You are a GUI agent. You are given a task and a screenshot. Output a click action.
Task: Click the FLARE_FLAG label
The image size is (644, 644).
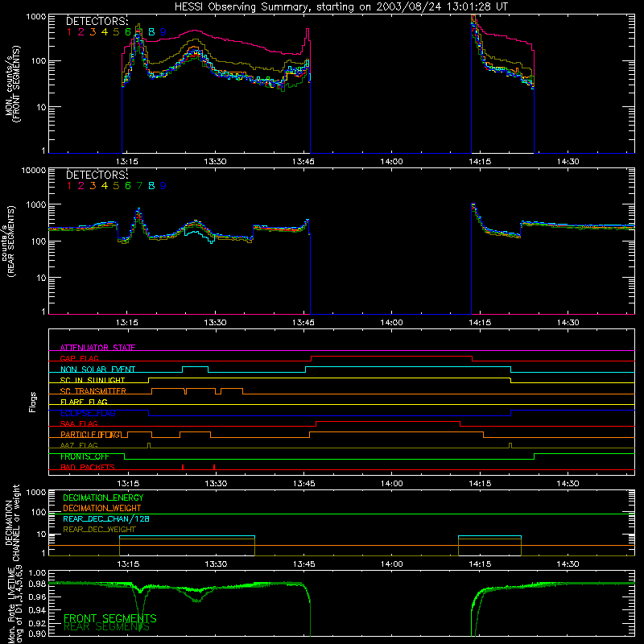84,402
